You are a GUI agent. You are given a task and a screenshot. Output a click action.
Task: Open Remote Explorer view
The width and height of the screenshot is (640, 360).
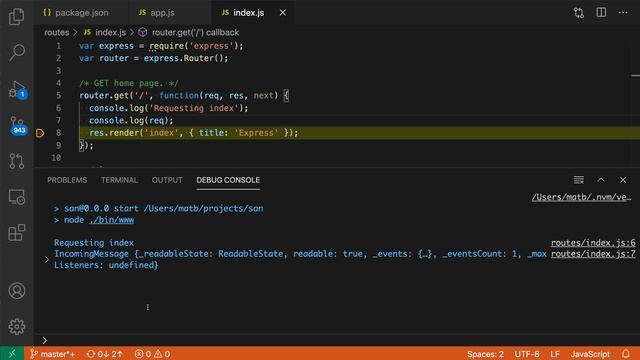pyautogui.click(x=17, y=197)
